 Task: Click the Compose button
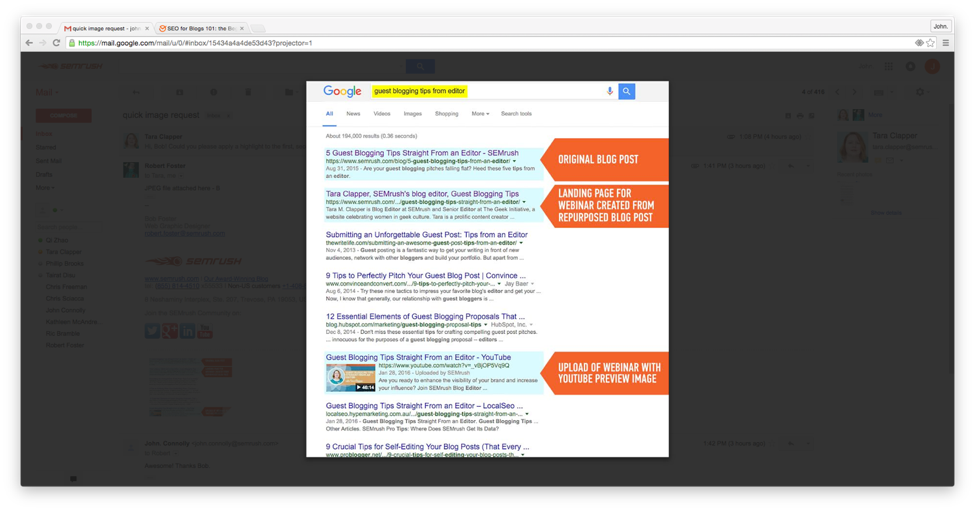click(x=63, y=116)
